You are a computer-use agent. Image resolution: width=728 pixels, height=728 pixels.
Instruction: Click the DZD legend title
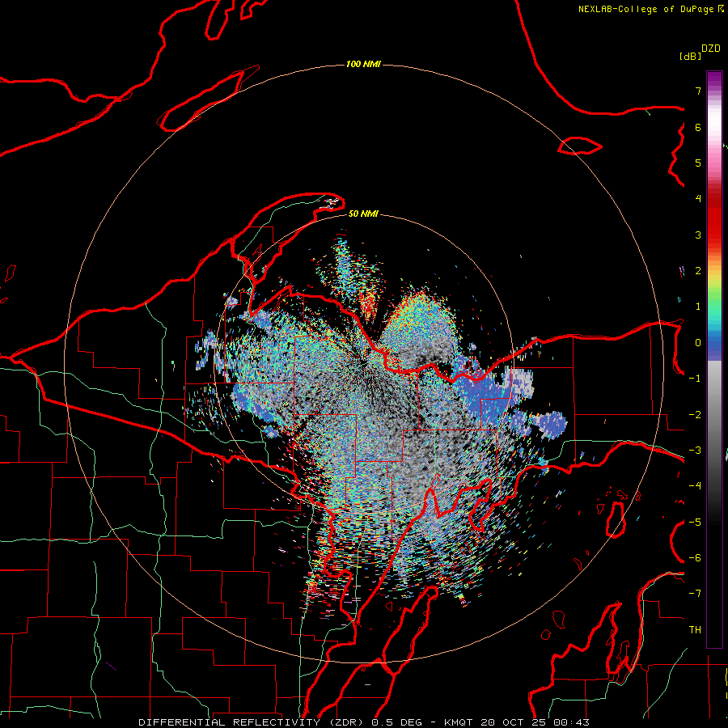point(711,49)
